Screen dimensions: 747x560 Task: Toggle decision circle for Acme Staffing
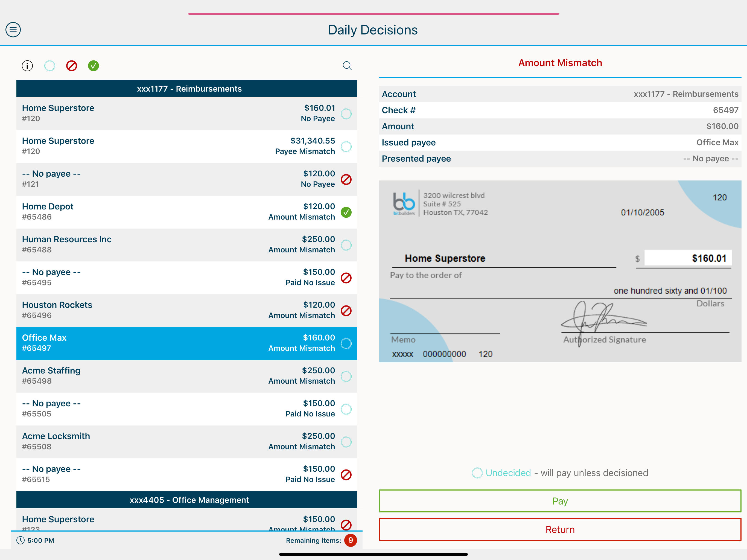click(346, 376)
